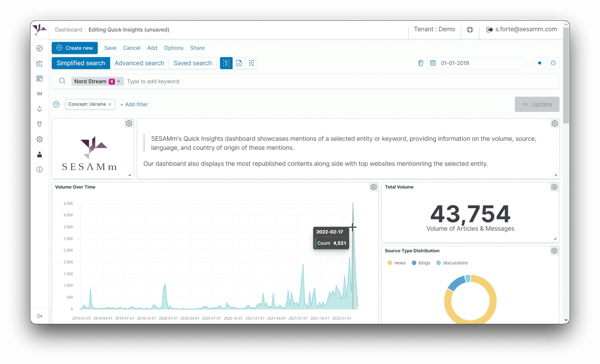Open gear settings on Total Volume panel
600x364 pixels.
tap(554, 187)
